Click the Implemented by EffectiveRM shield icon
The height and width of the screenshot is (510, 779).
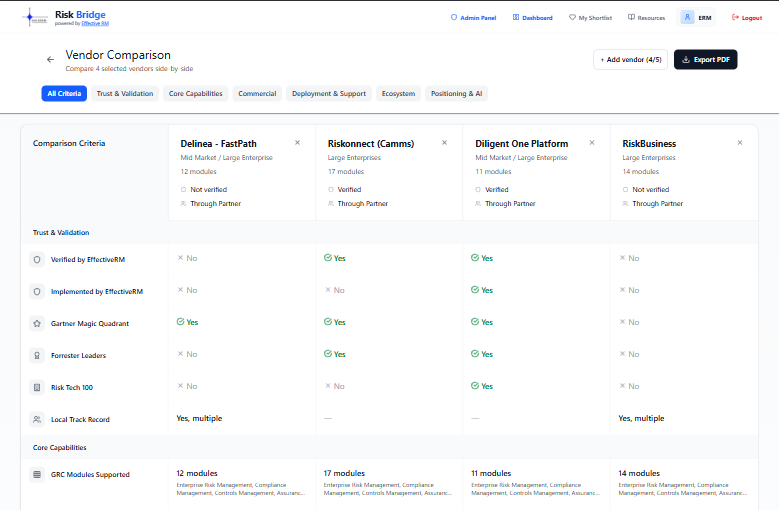(37, 291)
